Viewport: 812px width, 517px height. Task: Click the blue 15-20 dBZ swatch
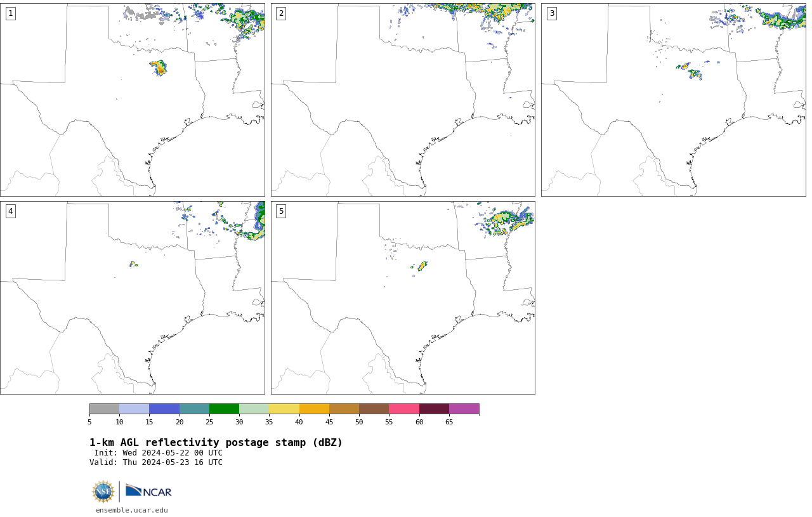click(164, 409)
